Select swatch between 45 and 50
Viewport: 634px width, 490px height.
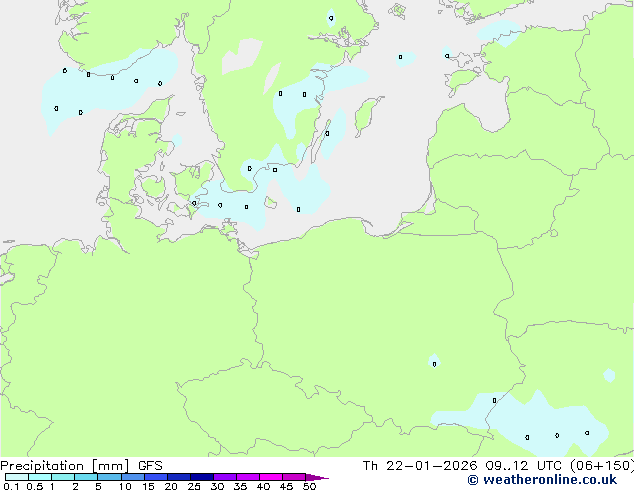coord(294,477)
